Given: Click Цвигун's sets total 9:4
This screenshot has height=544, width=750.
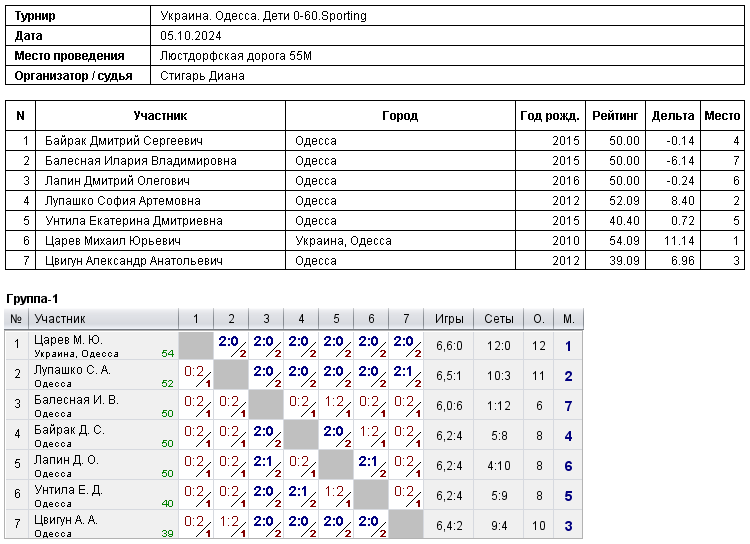Looking at the screenshot, I should point(499,526).
